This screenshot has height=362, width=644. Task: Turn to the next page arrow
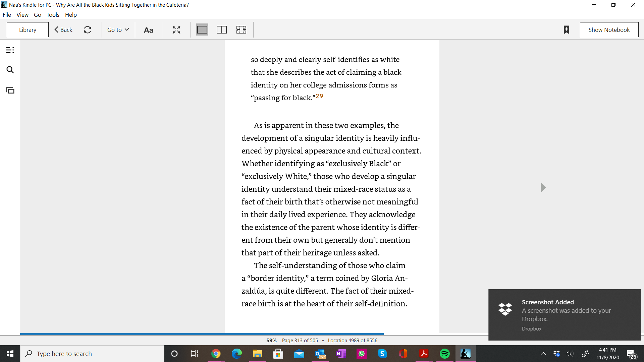[x=543, y=187]
